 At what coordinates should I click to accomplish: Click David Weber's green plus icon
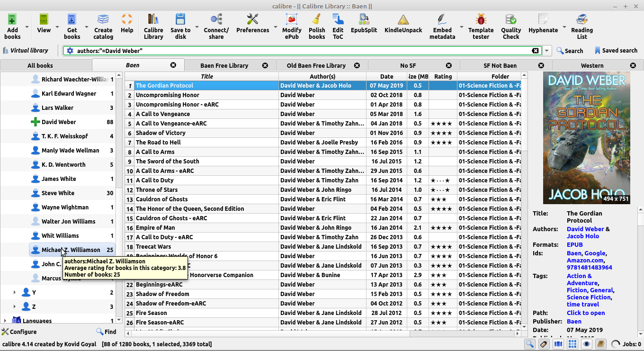[x=35, y=122]
